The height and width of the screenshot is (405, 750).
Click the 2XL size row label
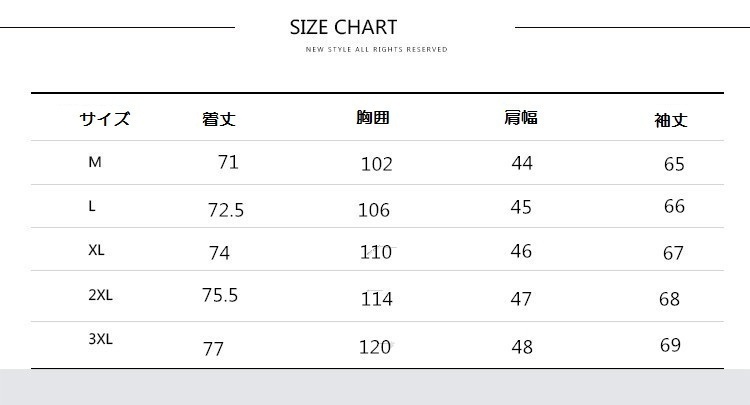101,295
